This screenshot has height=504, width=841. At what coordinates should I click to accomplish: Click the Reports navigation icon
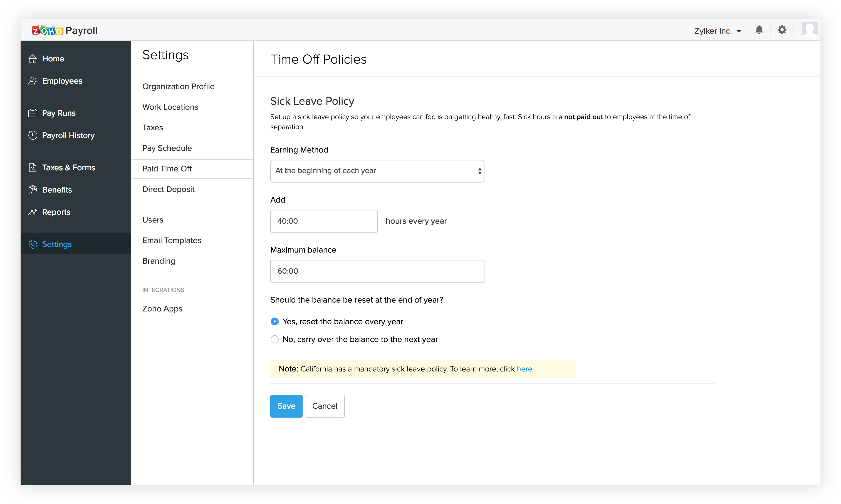(x=34, y=212)
